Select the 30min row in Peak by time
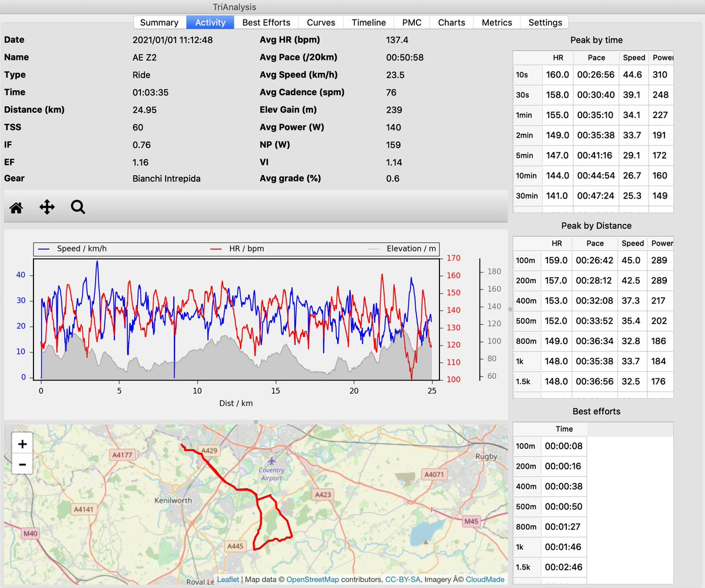 point(593,196)
